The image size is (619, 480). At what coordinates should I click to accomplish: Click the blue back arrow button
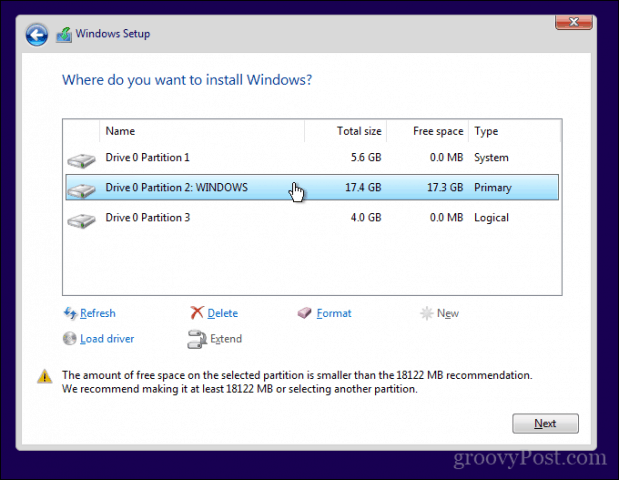coord(37,35)
